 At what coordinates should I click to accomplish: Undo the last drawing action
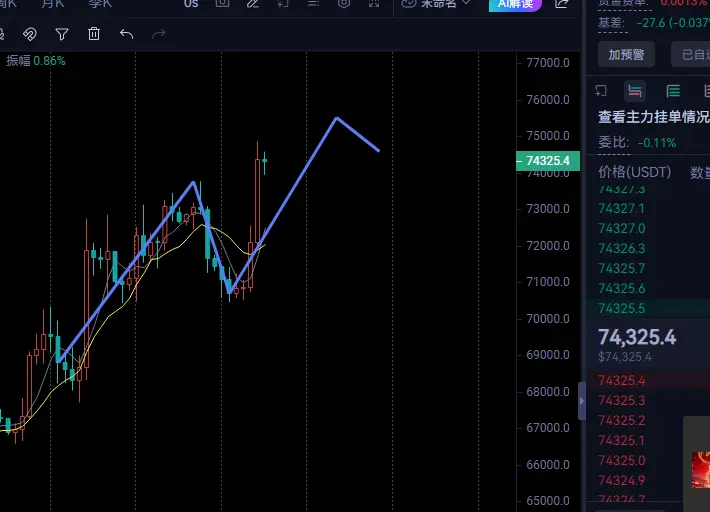pos(126,34)
